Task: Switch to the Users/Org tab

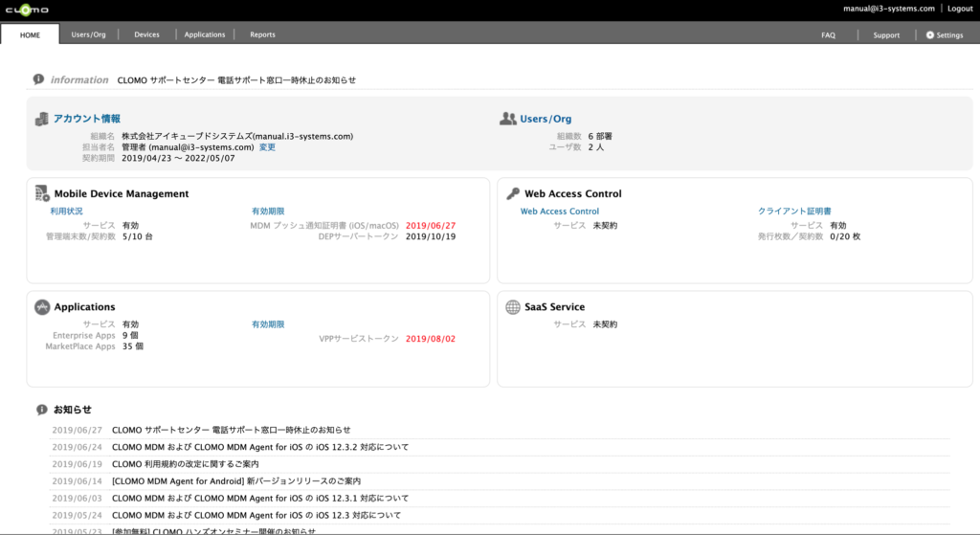Action: 88,34
